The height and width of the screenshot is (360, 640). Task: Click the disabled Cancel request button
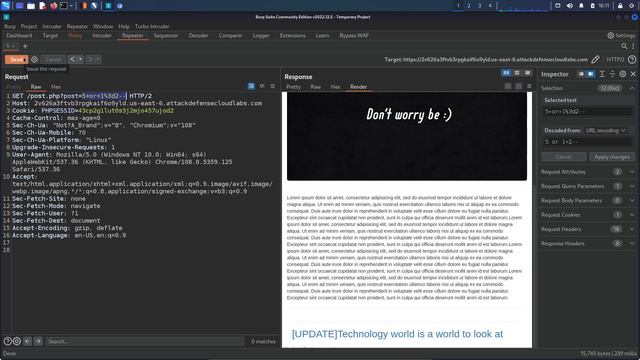[x=53, y=60]
